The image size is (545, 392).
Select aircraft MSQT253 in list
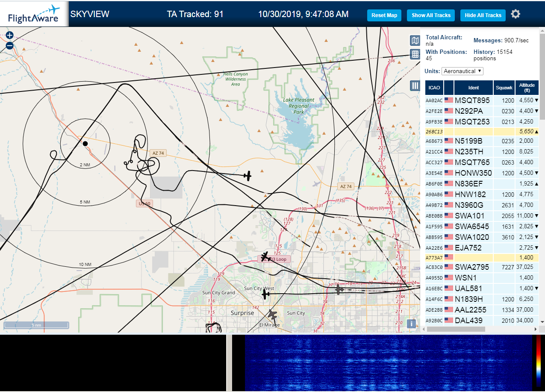pos(482,121)
